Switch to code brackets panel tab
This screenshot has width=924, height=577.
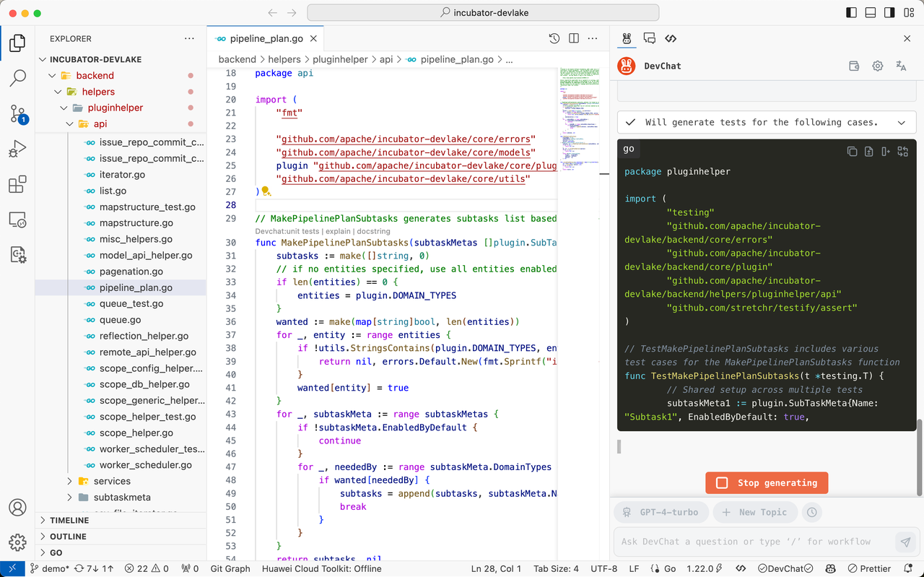point(671,38)
